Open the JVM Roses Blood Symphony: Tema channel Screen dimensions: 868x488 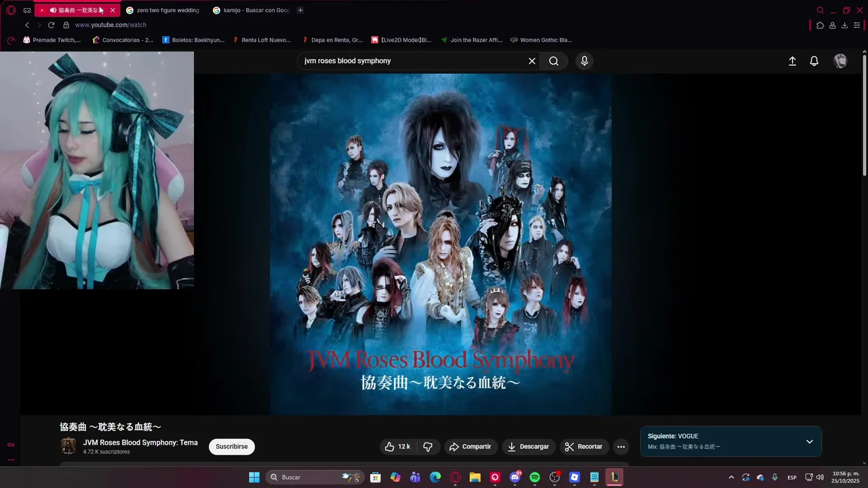(x=140, y=443)
